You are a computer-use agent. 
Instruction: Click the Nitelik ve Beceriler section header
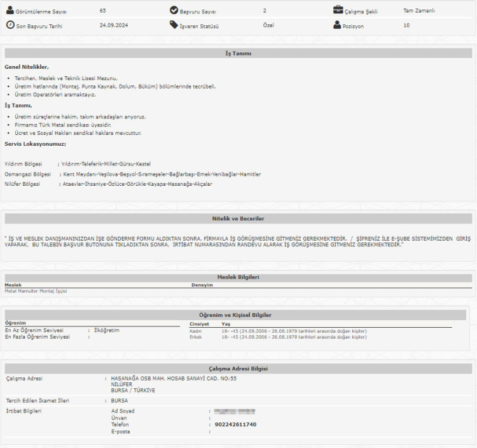[x=238, y=218]
